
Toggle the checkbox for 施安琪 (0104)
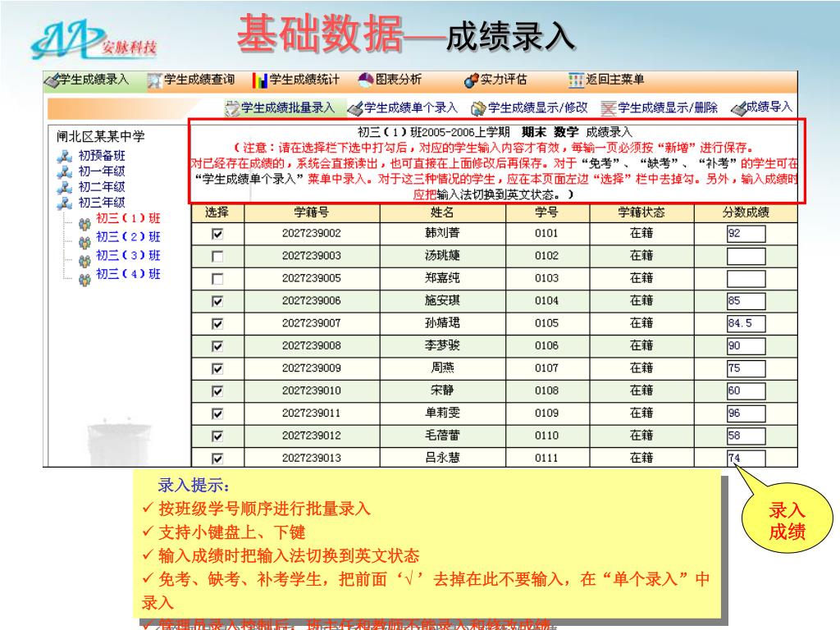click(x=217, y=302)
